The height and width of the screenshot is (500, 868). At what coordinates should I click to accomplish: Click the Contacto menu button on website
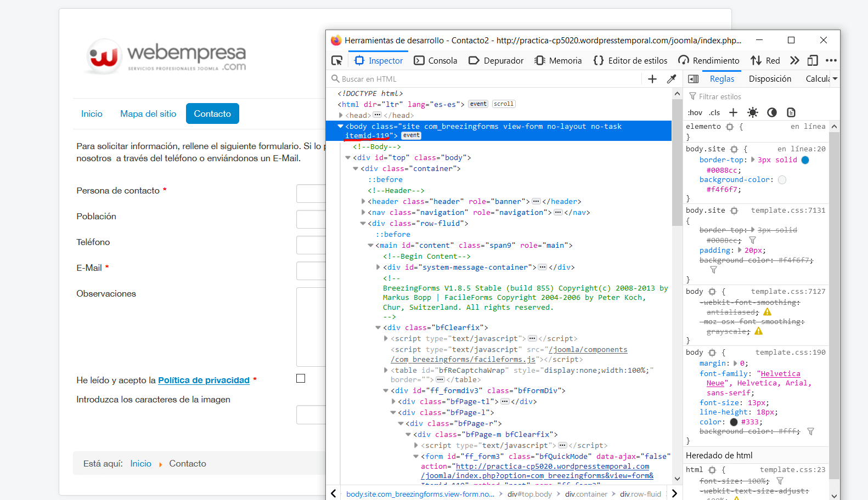click(x=212, y=113)
